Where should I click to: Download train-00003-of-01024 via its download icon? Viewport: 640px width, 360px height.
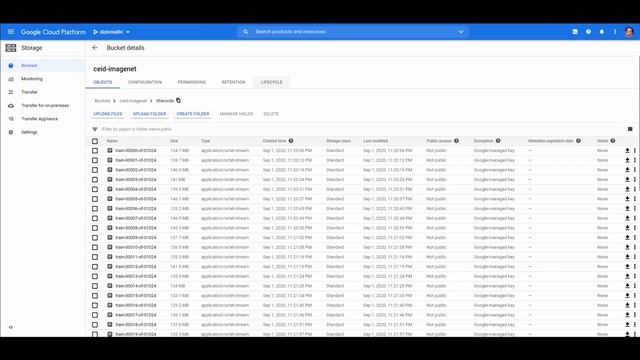click(x=627, y=180)
